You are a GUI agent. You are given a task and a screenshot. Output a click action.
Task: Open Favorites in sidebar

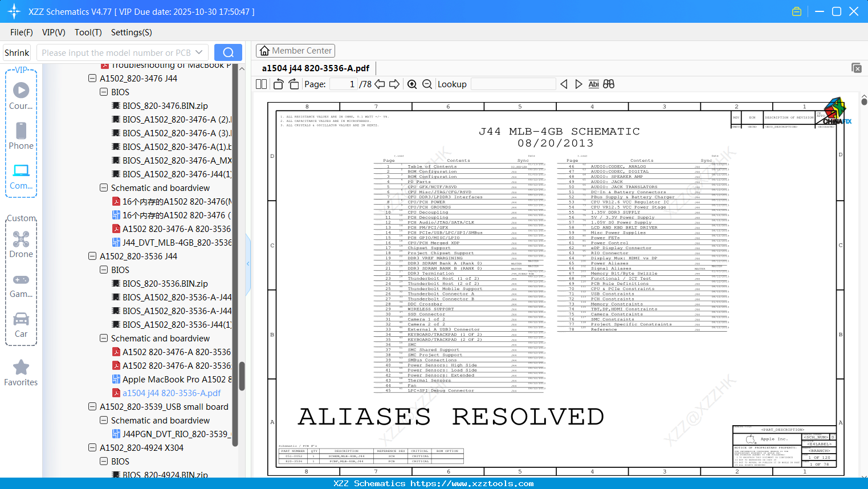(21, 373)
